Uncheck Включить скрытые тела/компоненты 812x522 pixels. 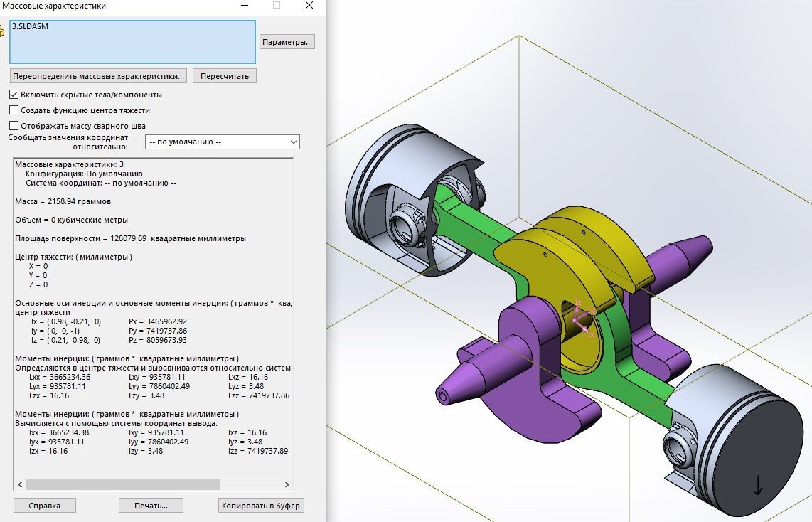[x=14, y=95]
